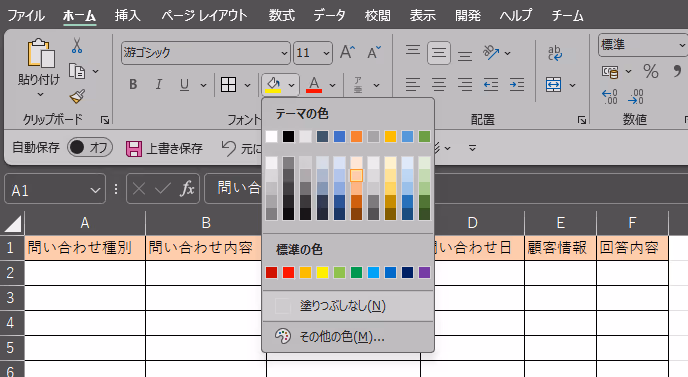Screen dimensions: 688x377
Task: Customize quick access toolbar arrow
Action: (x=472, y=148)
